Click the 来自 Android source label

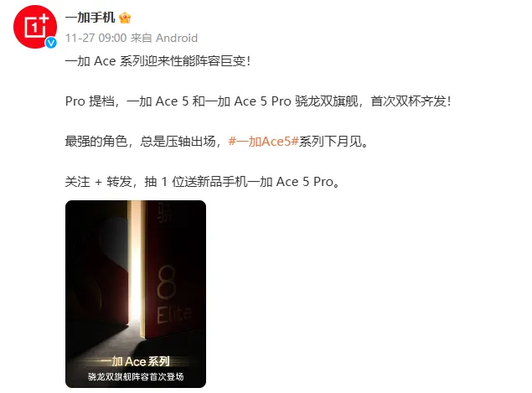[x=164, y=38]
